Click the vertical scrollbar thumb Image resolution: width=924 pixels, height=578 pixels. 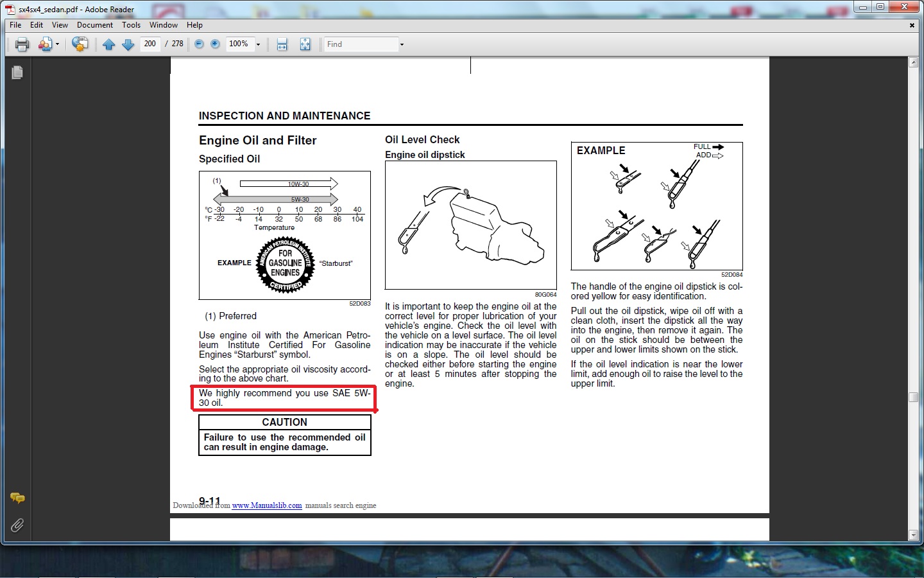tap(913, 397)
